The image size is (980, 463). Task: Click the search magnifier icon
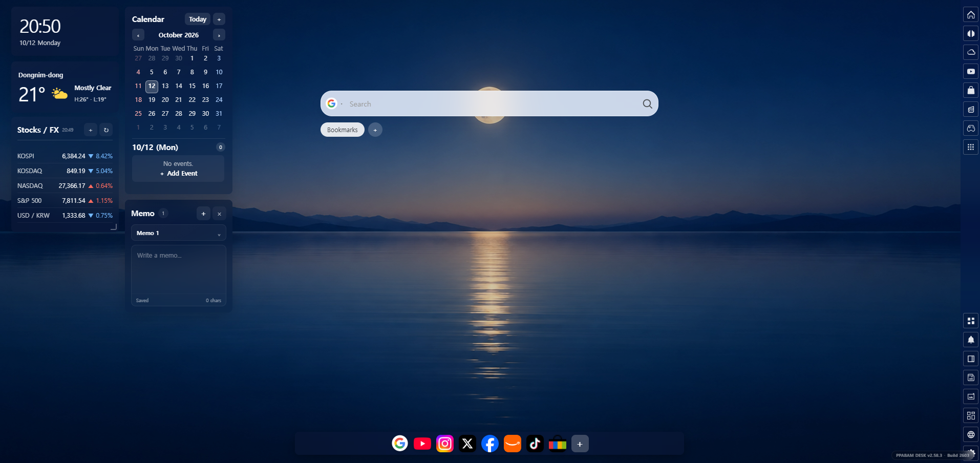[x=647, y=104]
